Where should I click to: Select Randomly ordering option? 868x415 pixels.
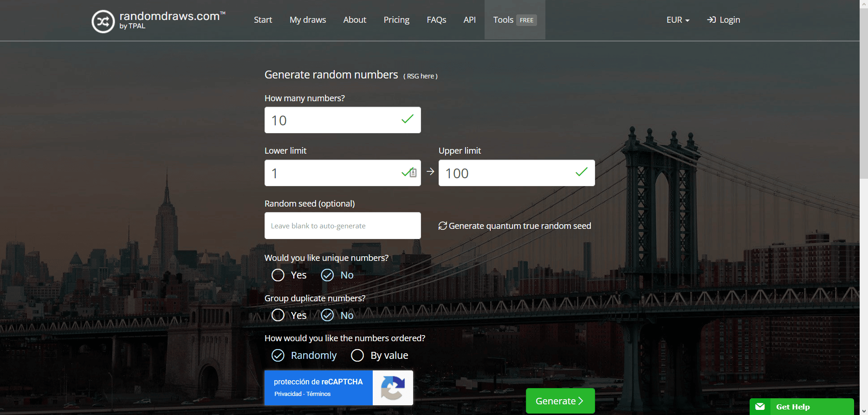coord(278,356)
